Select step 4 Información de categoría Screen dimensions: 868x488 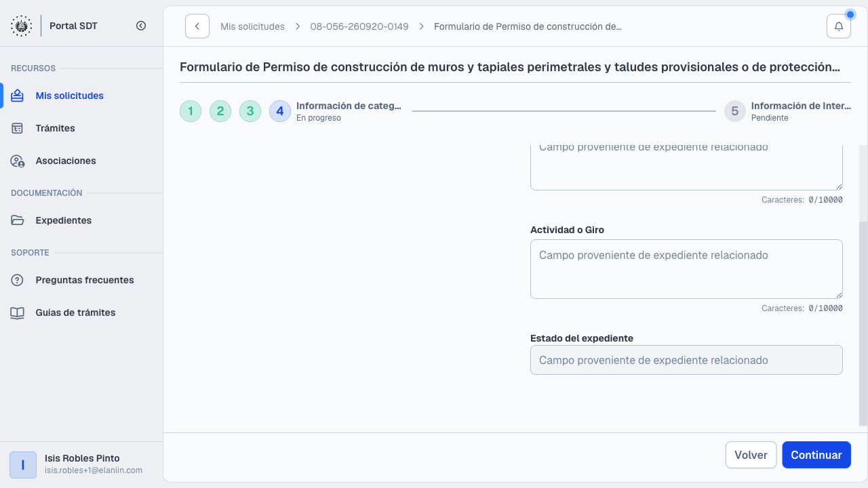pyautogui.click(x=336, y=111)
